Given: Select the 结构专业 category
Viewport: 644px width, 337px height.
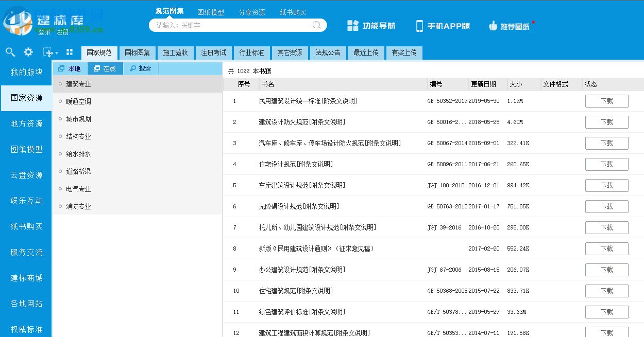Looking at the screenshot, I should point(138,136).
